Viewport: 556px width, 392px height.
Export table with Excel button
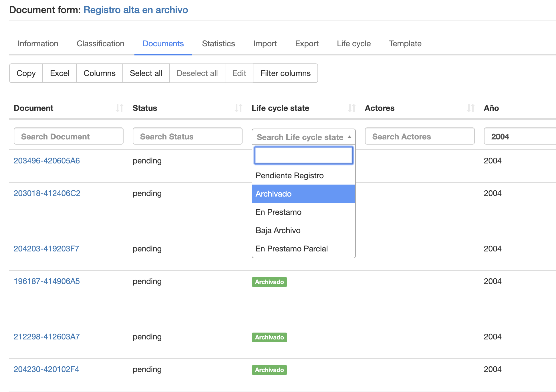(59, 73)
